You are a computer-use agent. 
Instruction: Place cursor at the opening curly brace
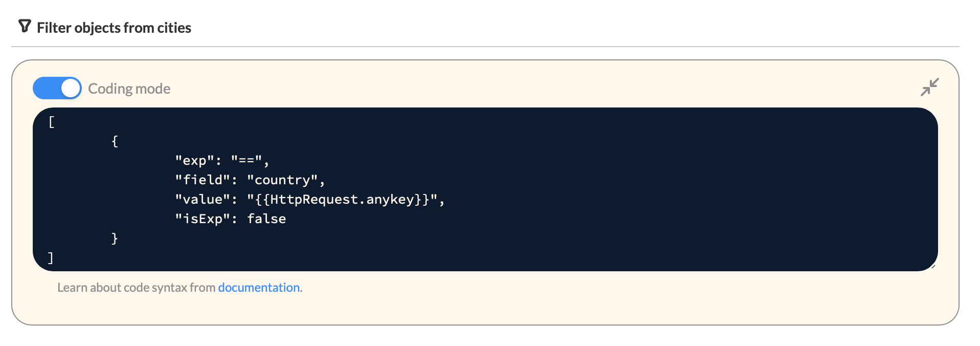tap(115, 141)
